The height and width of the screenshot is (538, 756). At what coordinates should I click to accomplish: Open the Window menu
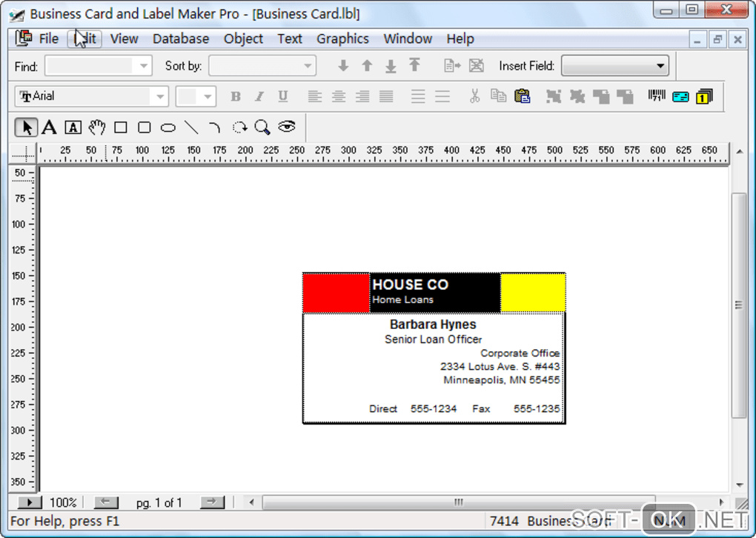coord(408,39)
